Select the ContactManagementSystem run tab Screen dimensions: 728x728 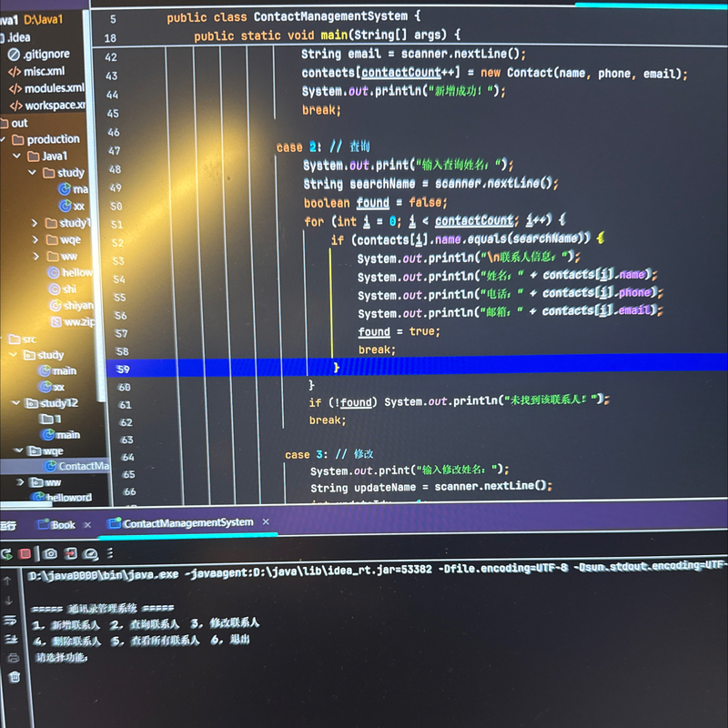coord(187,522)
